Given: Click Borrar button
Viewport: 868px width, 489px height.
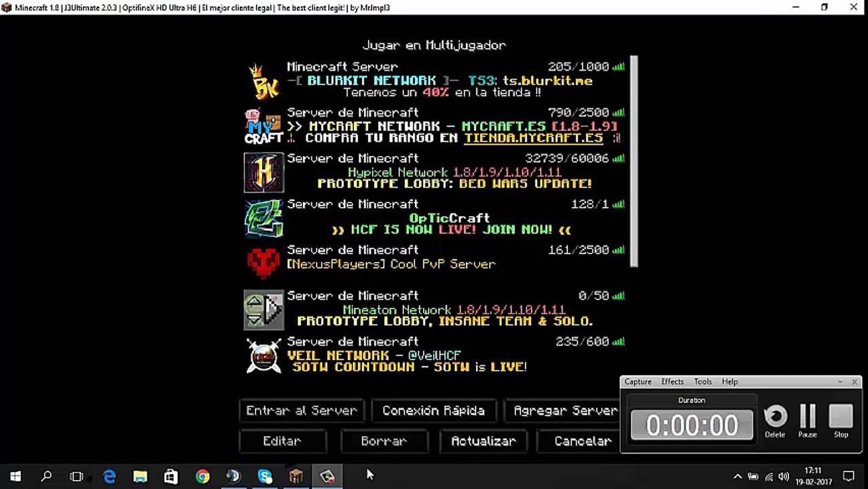Looking at the screenshot, I should click(384, 441).
